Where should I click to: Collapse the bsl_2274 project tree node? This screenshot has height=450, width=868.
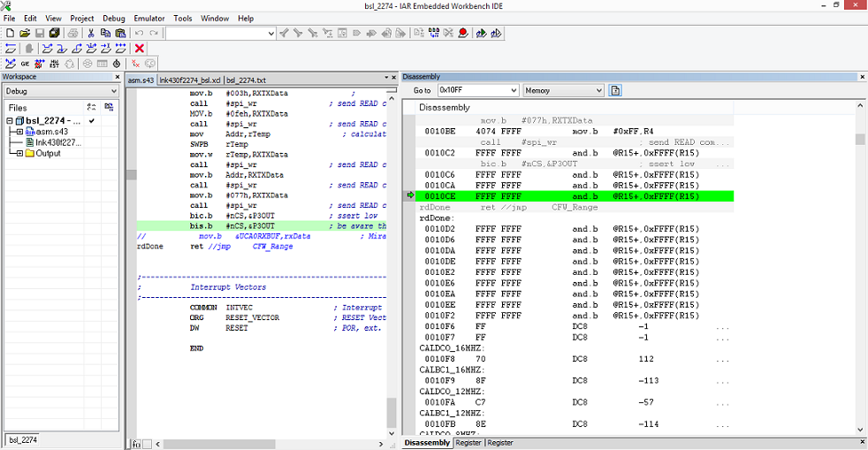tap(10, 120)
